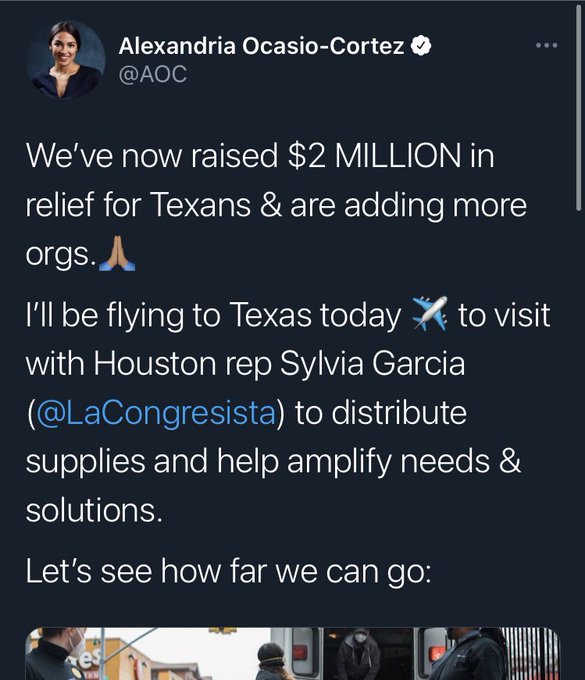
Task: Click the "Sylvia Garcia" name in tweet
Action: (372, 363)
